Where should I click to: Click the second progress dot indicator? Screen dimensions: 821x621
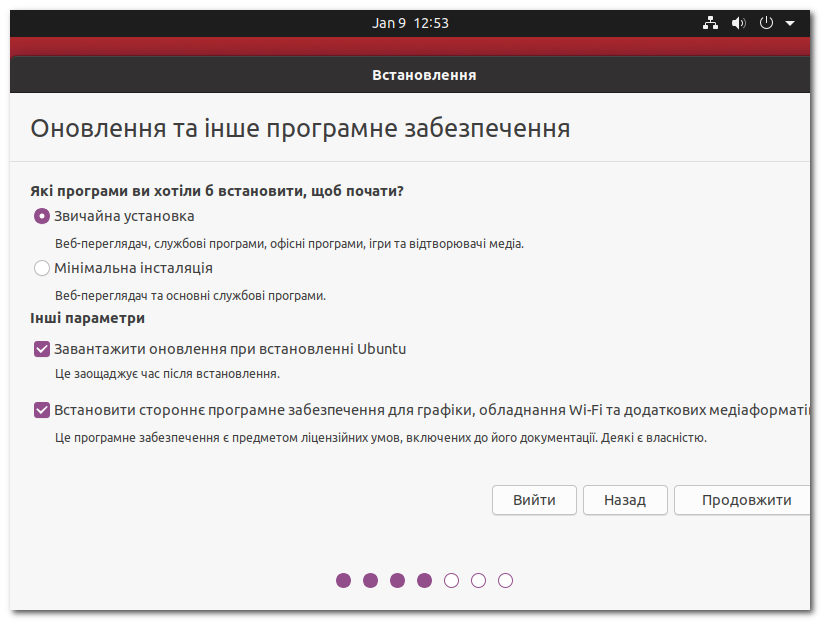(371, 580)
